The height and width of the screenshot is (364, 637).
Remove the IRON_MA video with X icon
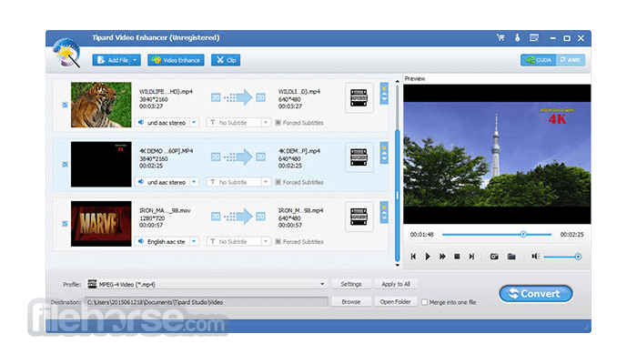point(384,207)
